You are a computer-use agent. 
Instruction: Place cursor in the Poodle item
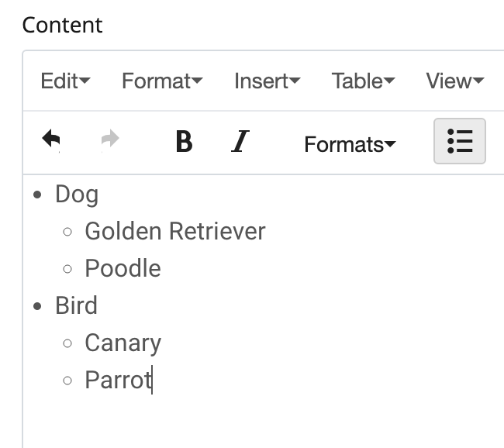[123, 268]
